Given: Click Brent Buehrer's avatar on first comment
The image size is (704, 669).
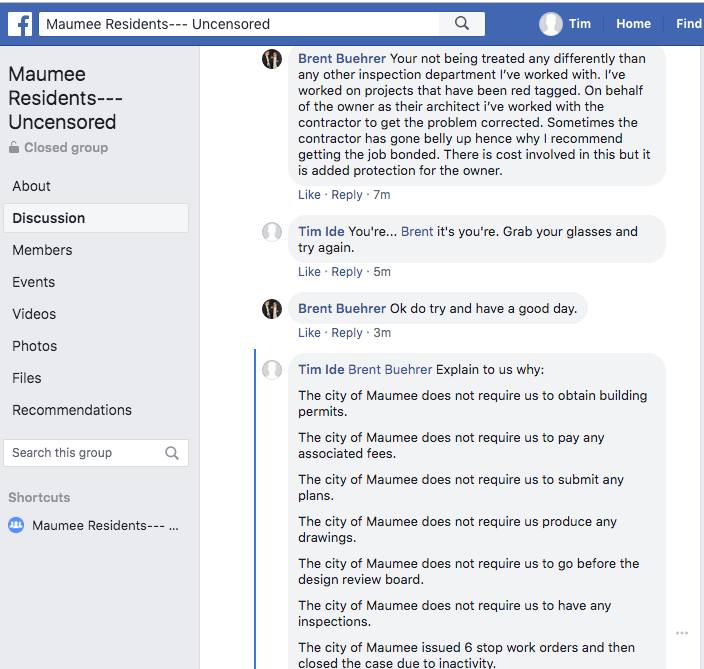Looking at the screenshot, I should 272,59.
